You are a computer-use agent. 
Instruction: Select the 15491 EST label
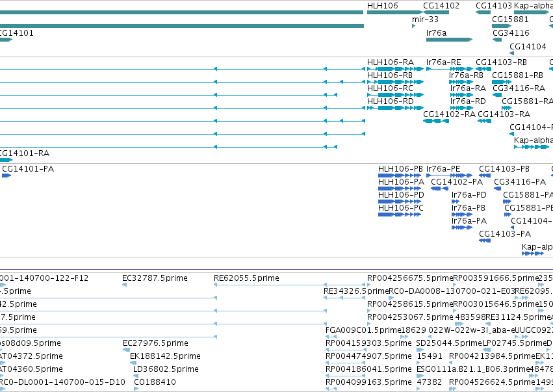(x=430, y=356)
